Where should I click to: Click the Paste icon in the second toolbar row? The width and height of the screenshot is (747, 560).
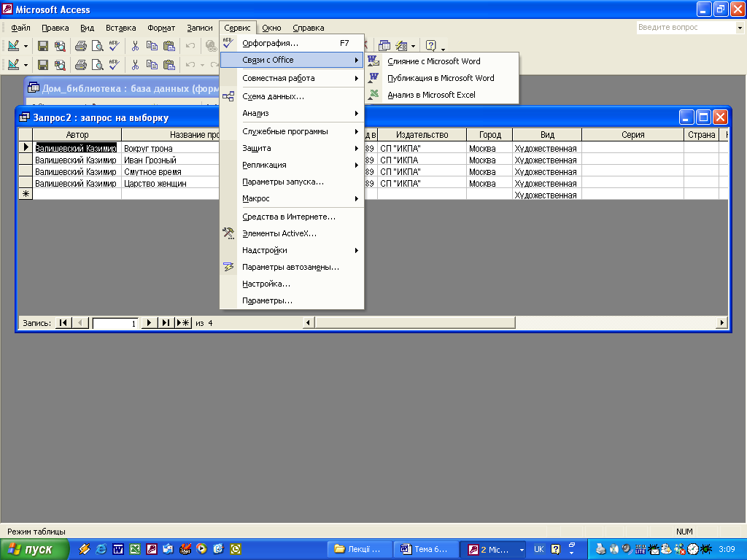click(169, 64)
